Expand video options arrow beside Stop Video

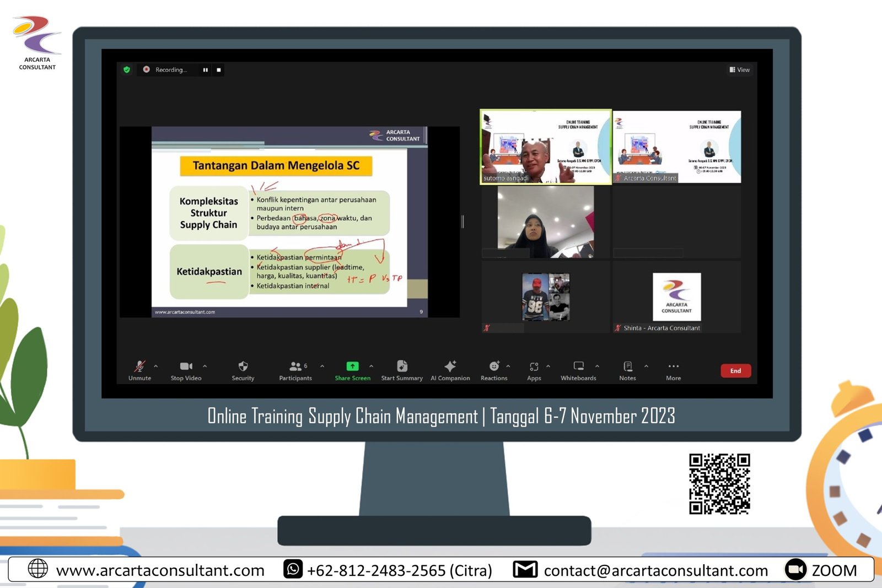(205, 366)
